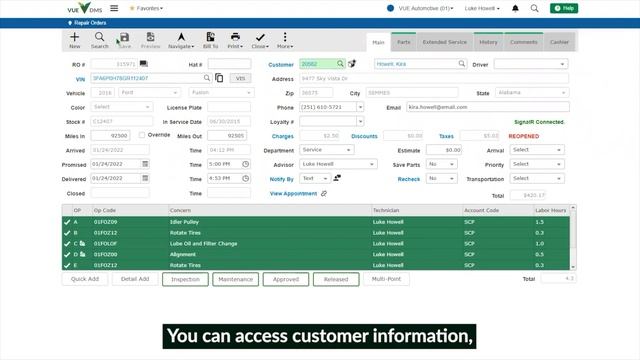Click the top-right global search icon

coord(534,8)
